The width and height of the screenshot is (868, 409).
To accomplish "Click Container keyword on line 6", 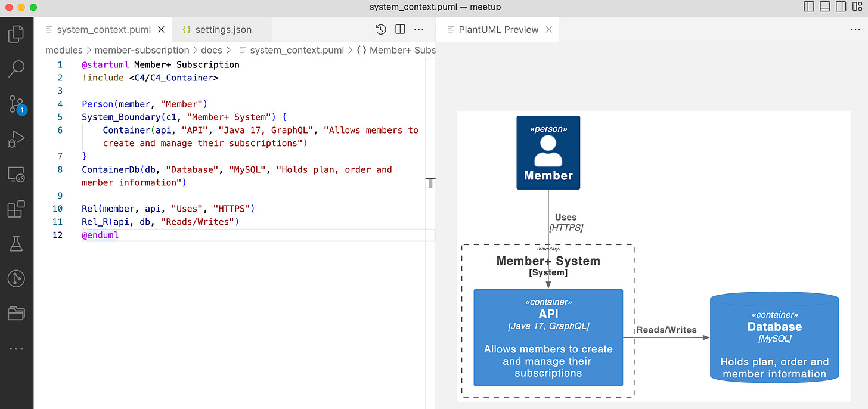I will (126, 130).
